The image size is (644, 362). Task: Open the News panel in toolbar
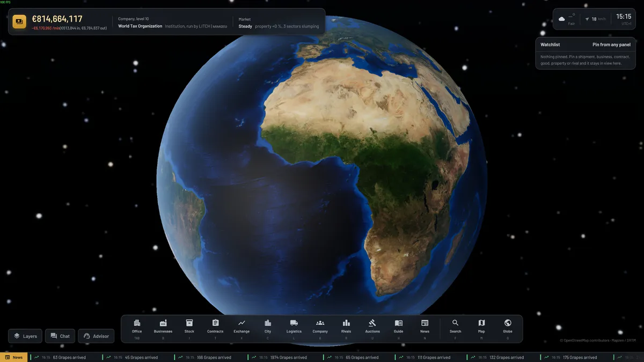[425, 328]
